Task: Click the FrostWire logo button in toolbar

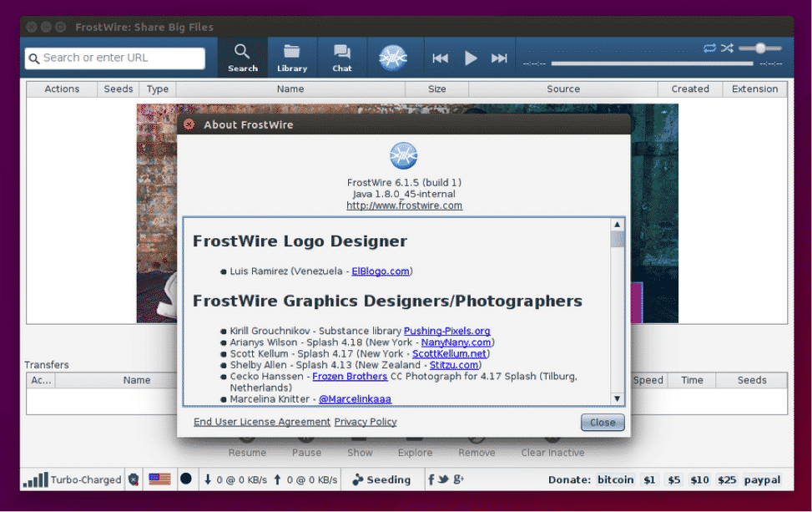Action: [x=393, y=58]
